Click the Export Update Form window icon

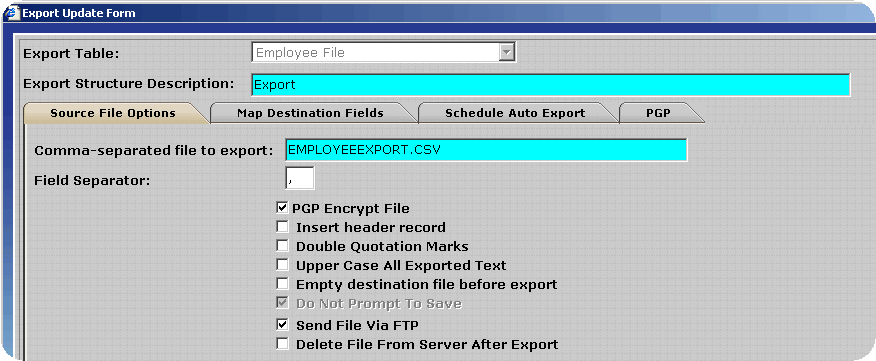(x=11, y=12)
